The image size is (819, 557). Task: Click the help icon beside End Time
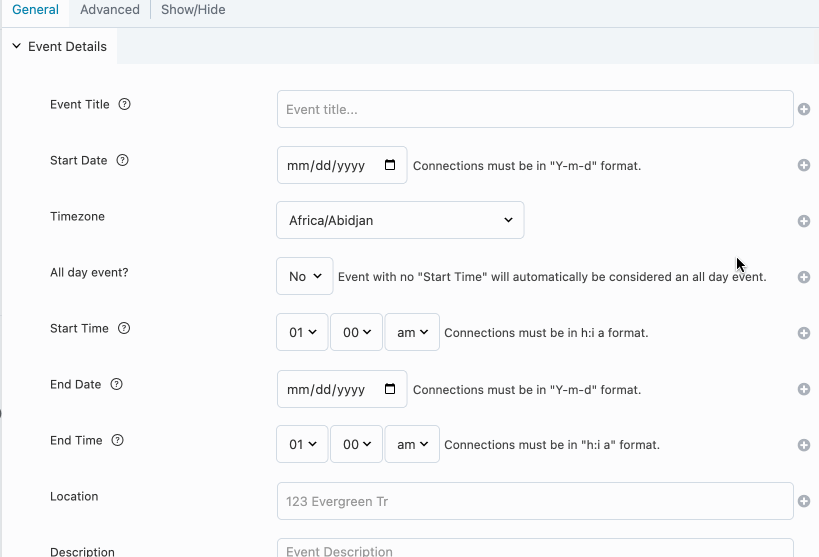click(118, 441)
